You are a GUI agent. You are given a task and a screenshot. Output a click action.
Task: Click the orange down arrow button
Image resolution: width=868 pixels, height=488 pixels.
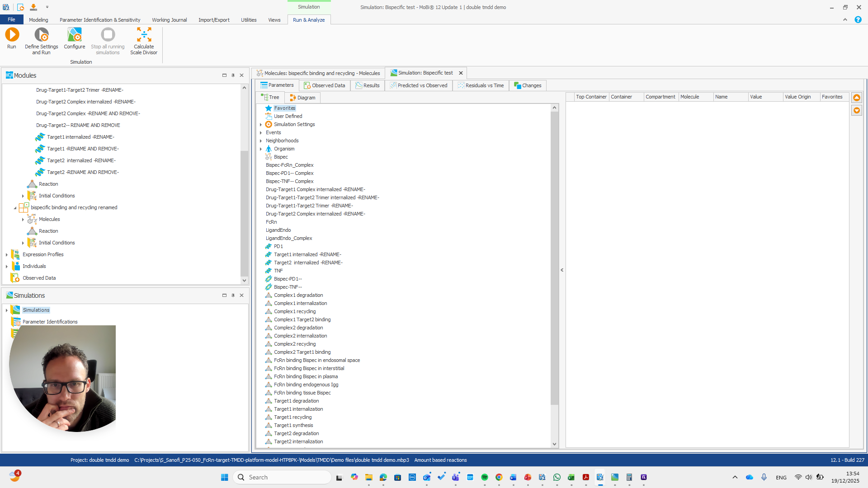pos(857,110)
